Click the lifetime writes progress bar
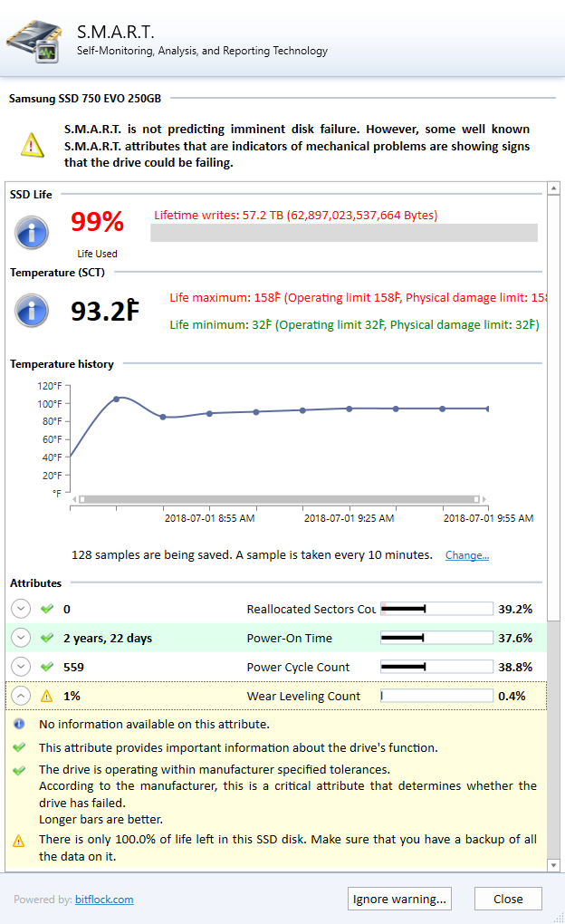 (x=344, y=233)
